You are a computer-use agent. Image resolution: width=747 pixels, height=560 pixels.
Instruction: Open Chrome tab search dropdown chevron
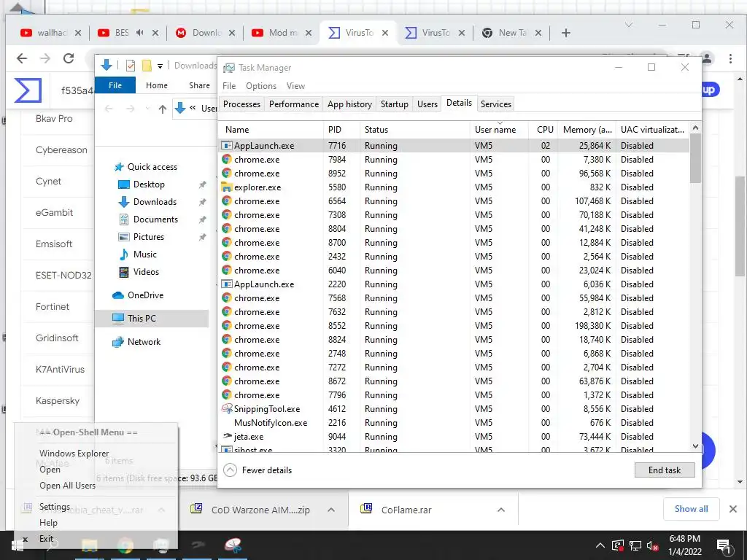tap(629, 25)
